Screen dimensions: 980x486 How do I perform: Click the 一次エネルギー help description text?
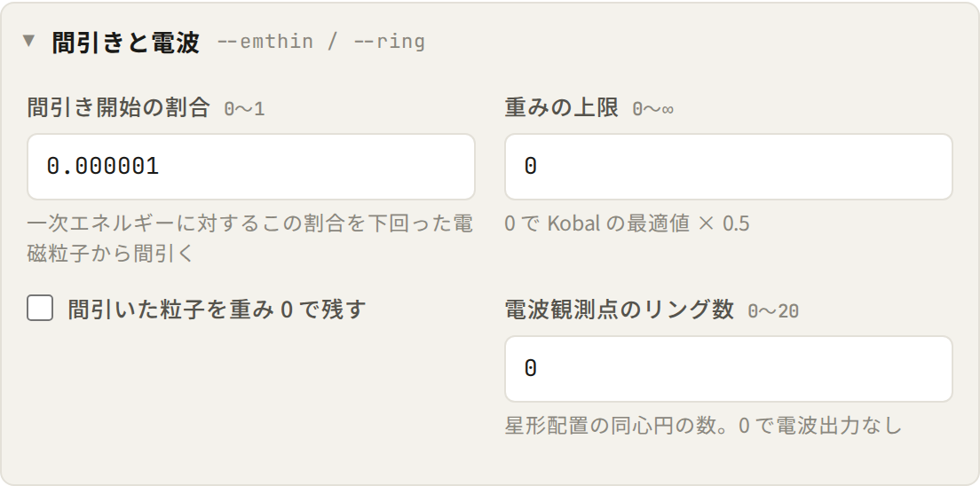coord(250,238)
